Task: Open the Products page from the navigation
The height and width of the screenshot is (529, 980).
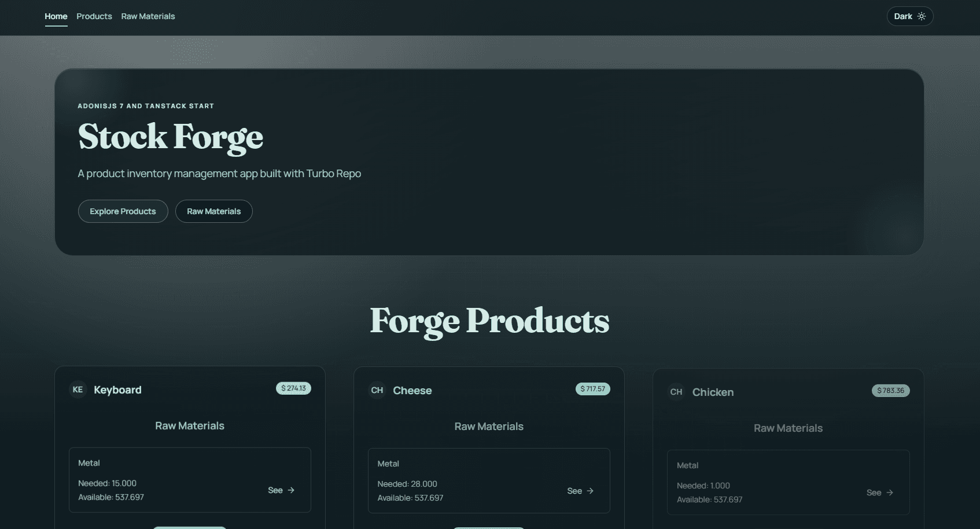Action: pos(94,16)
